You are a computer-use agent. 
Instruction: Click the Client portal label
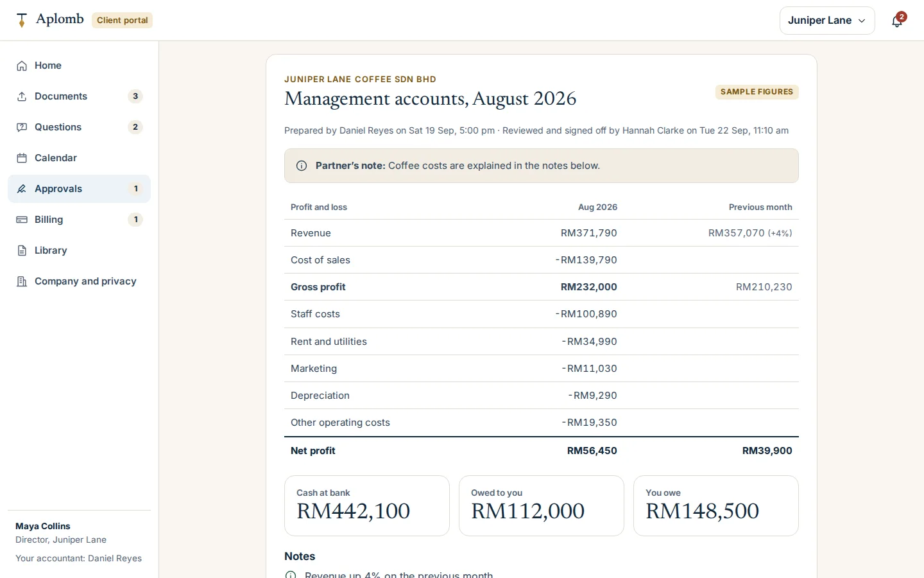click(x=122, y=21)
